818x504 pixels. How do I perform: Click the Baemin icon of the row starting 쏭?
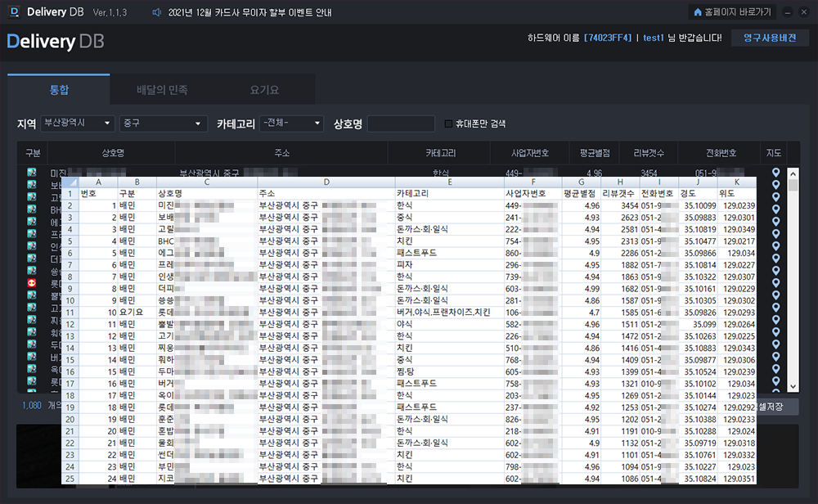pyautogui.click(x=32, y=270)
